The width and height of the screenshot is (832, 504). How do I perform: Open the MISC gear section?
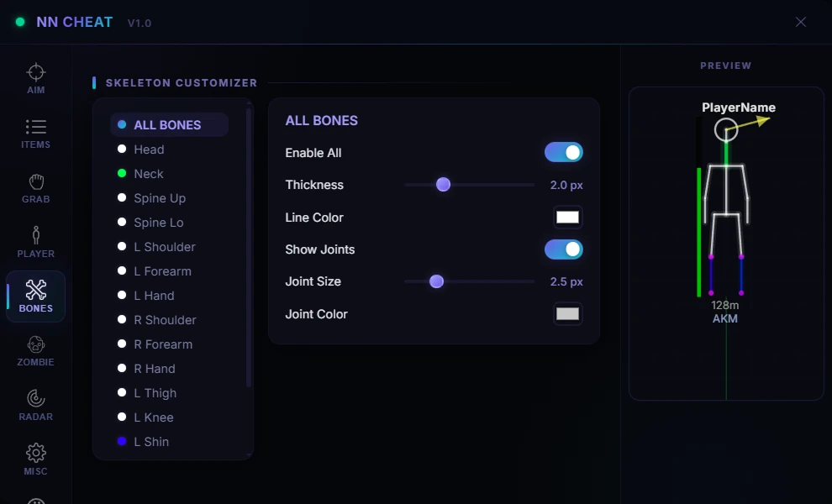point(35,460)
